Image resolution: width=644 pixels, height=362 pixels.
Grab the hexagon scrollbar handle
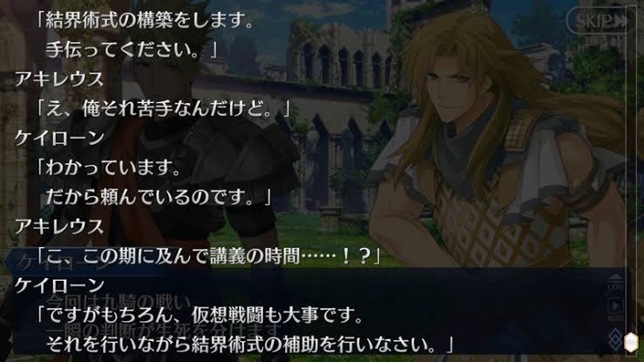point(631,343)
